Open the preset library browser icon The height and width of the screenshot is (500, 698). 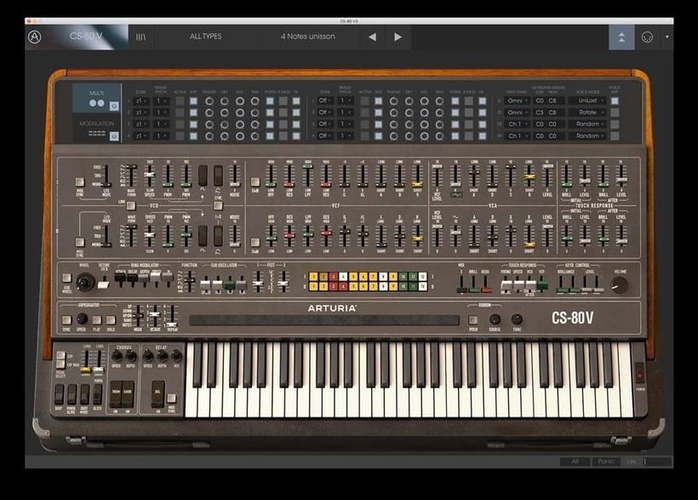141,37
